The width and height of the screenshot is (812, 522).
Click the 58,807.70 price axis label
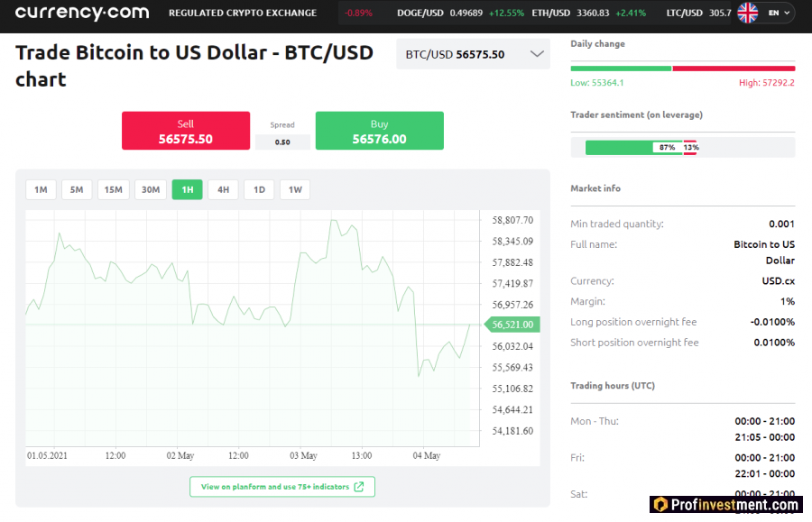pos(512,220)
